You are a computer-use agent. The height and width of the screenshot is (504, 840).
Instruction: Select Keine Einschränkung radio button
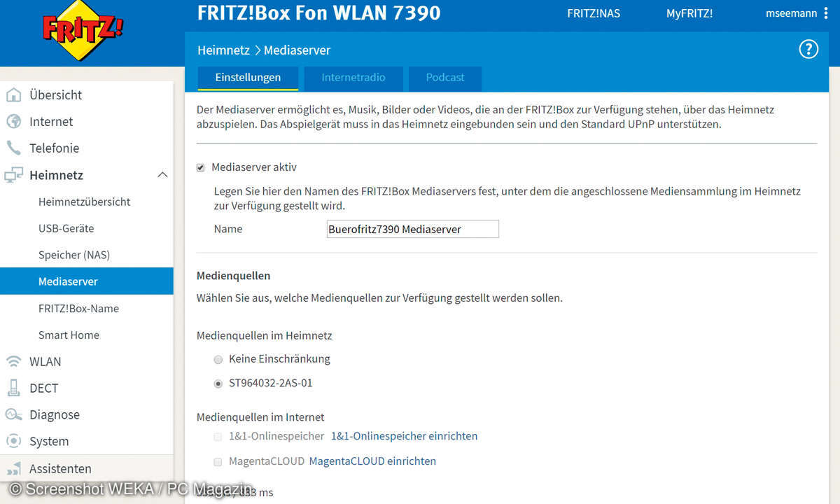coord(218,359)
